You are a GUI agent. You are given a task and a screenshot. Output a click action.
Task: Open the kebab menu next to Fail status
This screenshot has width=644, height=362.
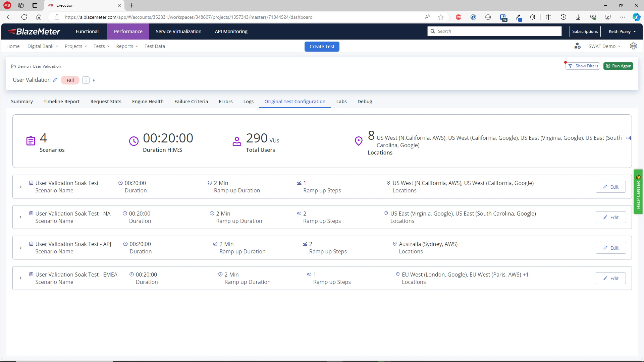point(86,80)
